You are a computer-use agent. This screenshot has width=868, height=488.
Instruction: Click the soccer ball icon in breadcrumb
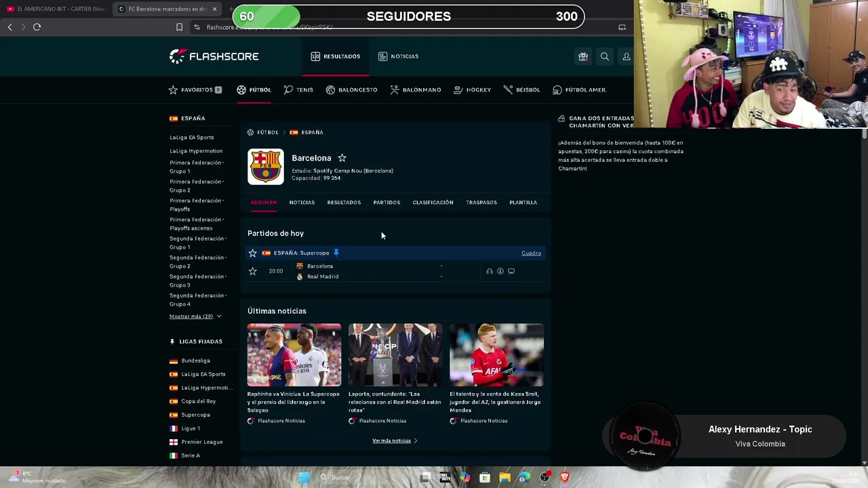(250, 132)
